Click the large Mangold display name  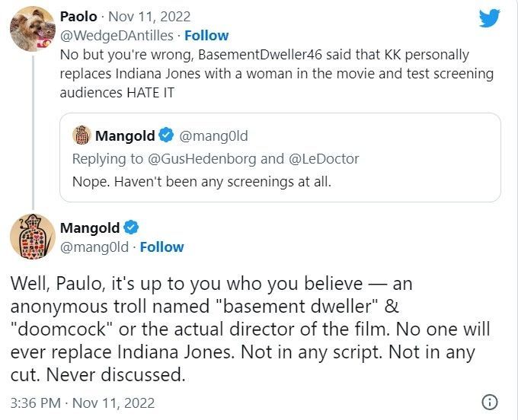tap(89, 228)
